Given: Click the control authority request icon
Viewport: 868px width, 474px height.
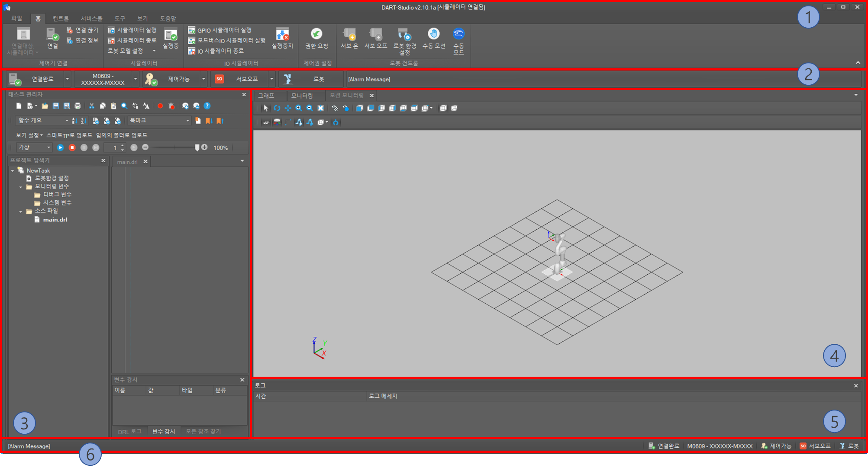Looking at the screenshot, I should tap(316, 34).
